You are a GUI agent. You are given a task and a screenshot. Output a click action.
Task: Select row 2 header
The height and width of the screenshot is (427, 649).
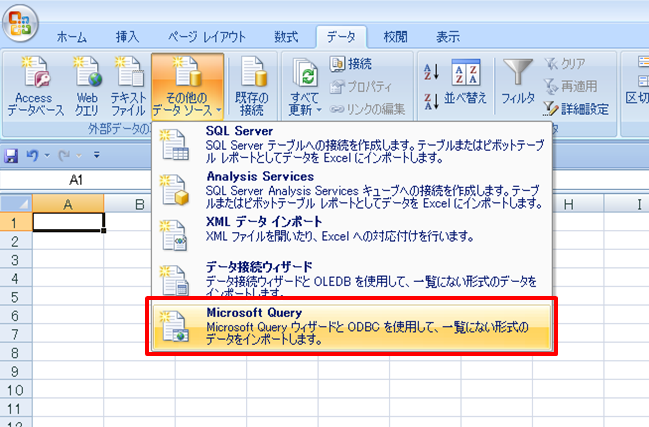16,241
